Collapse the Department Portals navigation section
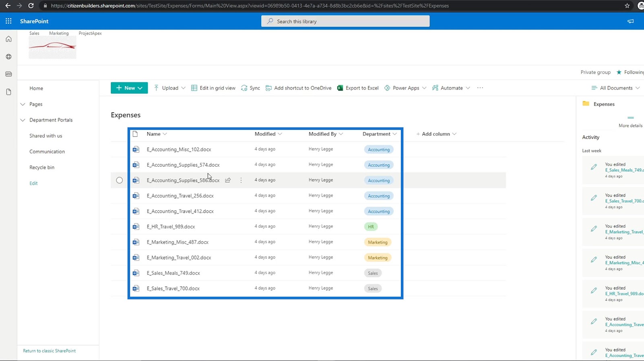Image resolution: width=644 pixels, height=361 pixels. click(x=23, y=120)
